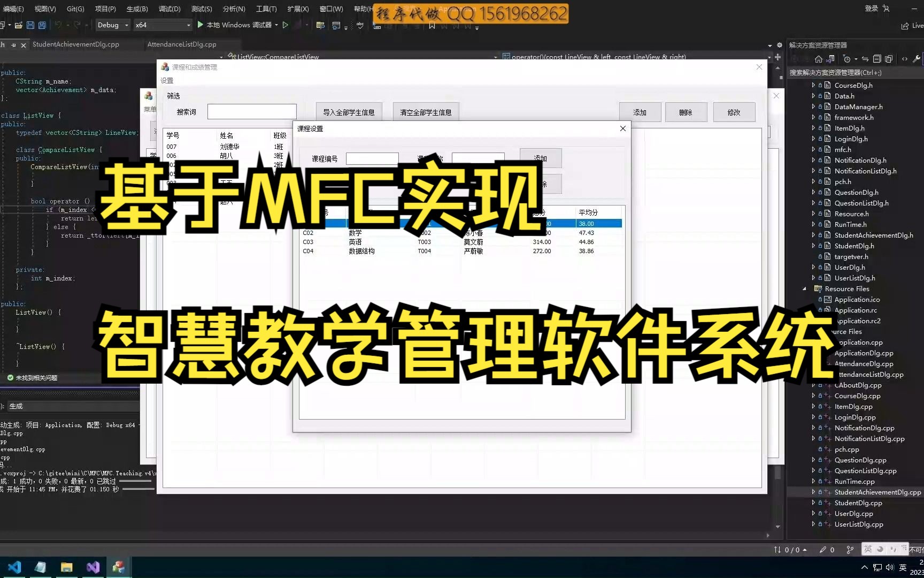
Task: Click the editor settings gear icon
Action: point(780,45)
